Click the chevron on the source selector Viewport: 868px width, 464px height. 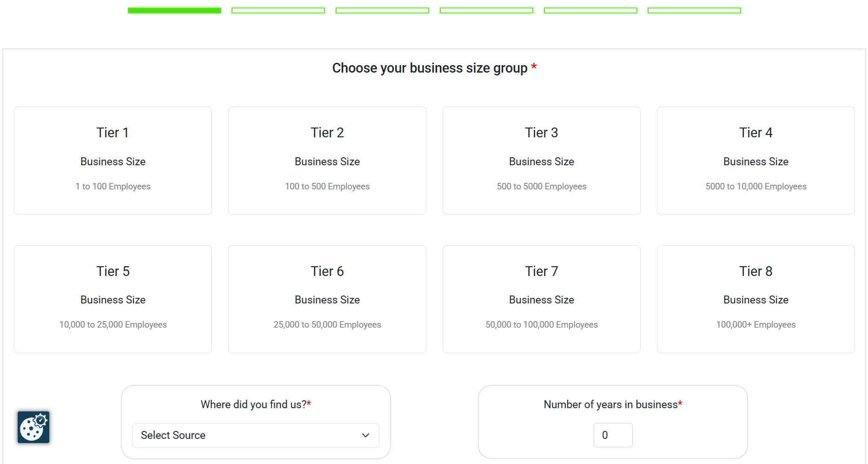(365, 435)
